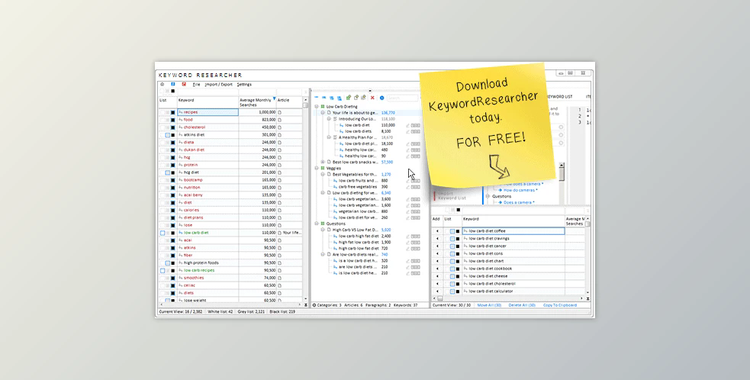This screenshot has width=750, height=380.
Task: Toggle blue list box for low carb diet cheese
Action: [x=452, y=276]
